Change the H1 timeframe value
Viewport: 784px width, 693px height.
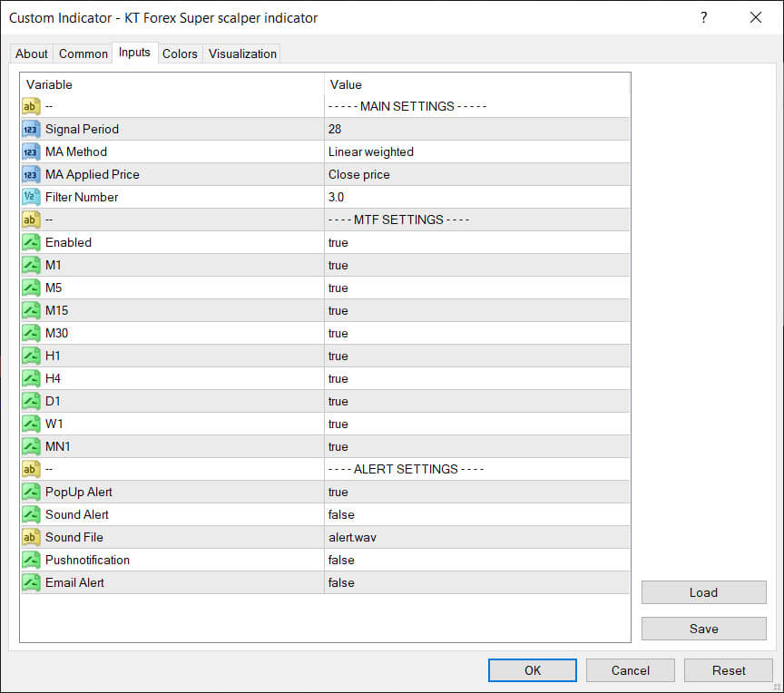[338, 356]
